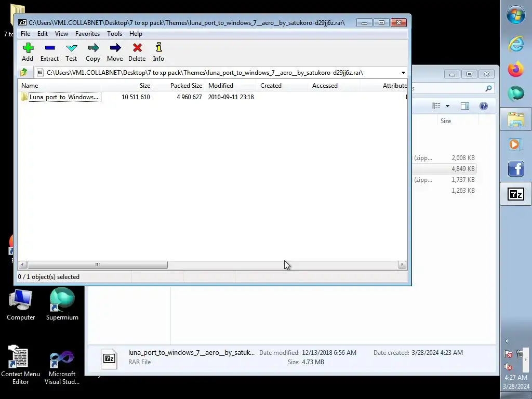Open Context Menu Editor shortcut

pyautogui.click(x=20, y=365)
